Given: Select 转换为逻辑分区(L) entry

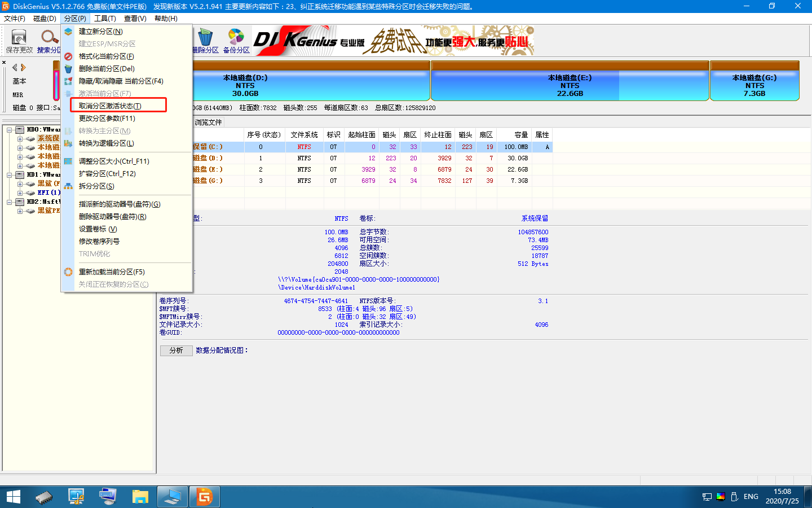Looking at the screenshot, I should pyautogui.click(x=106, y=143).
